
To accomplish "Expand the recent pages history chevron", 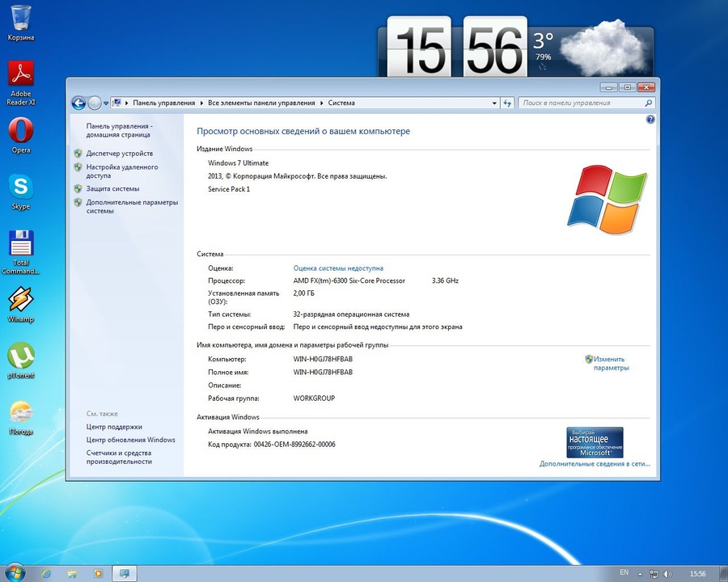I will click(x=106, y=103).
